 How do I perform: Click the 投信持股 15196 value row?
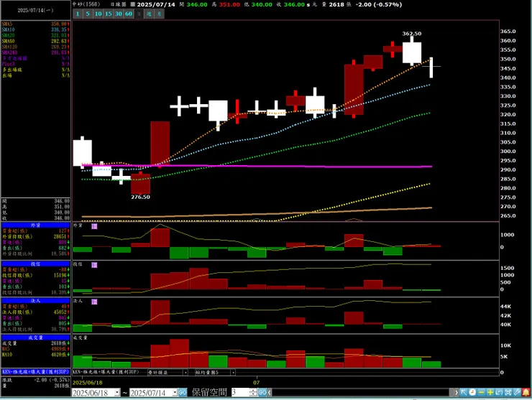pyautogui.click(x=36, y=275)
